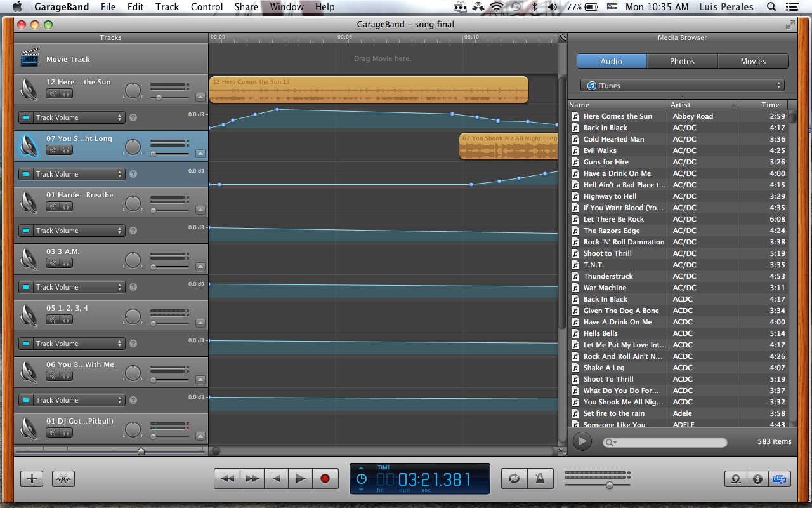Select the '01 DJ Got...Pitbull)' speaker icon
This screenshot has width=812, height=508.
pyautogui.click(x=29, y=428)
